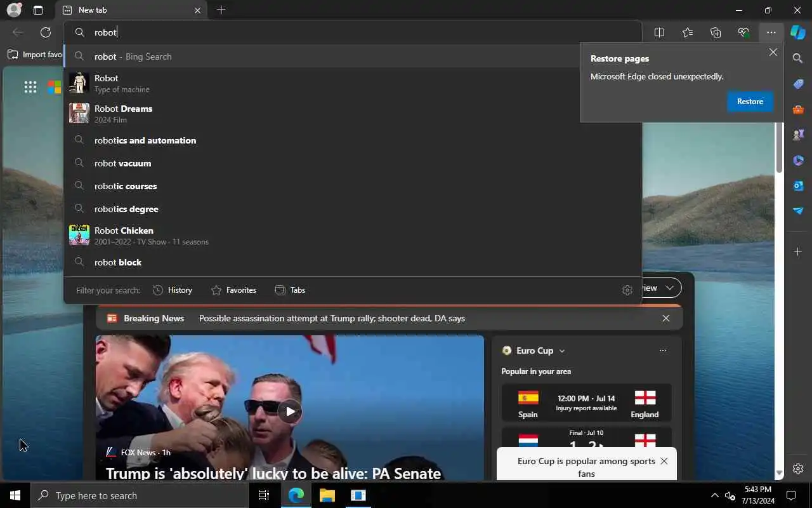The width and height of the screenshot is (812, 508).
Task: Open the notification center icon
Action: 791,495
